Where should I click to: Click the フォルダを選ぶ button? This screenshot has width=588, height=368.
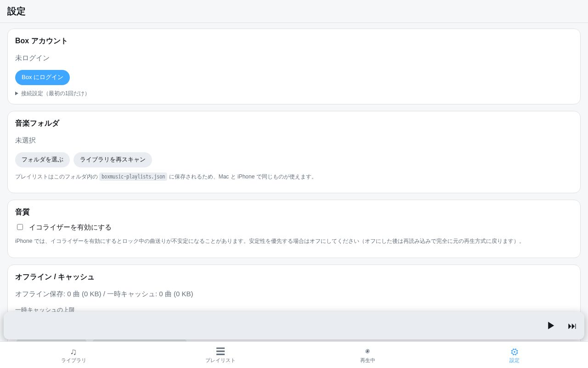(42, 160)
